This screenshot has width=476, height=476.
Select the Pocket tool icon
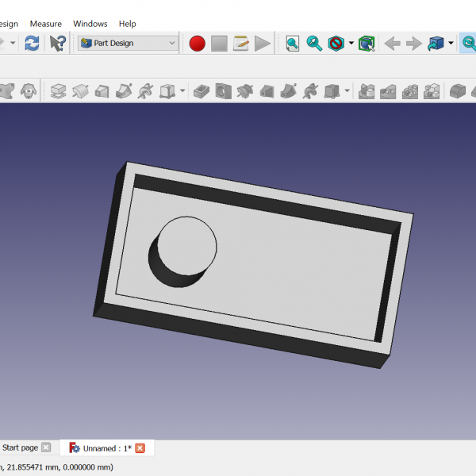(x=202, y=91)
